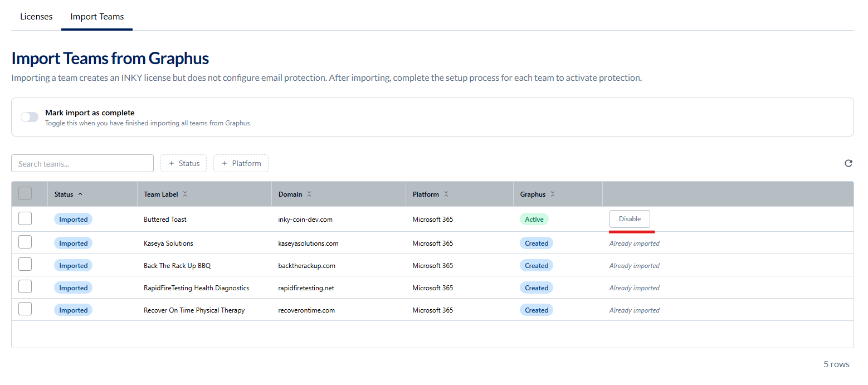Click Microsoft 365 in Kaseya Solutions row

point(433,243)
